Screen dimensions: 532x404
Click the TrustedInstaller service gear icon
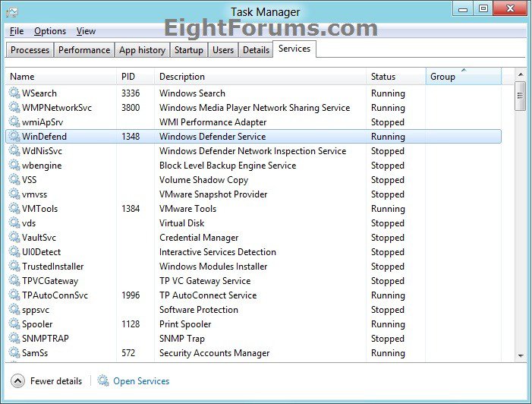click(14, 267)
